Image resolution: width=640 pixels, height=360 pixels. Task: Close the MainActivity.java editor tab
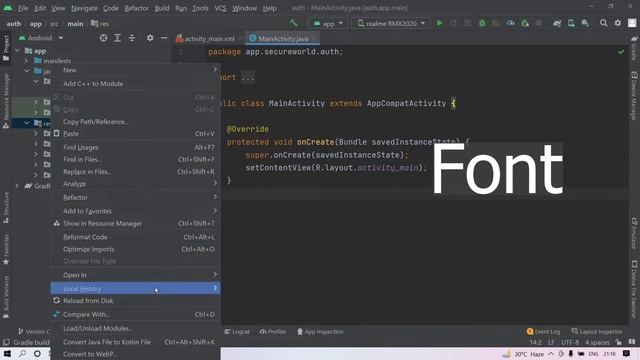click(315, 38)
